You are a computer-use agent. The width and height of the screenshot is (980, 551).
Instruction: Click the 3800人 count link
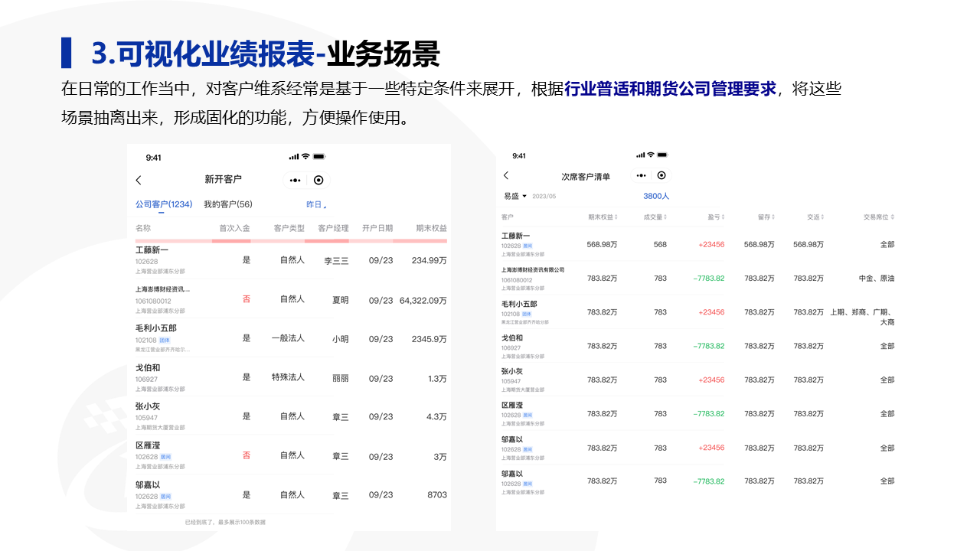coord(656,197)
